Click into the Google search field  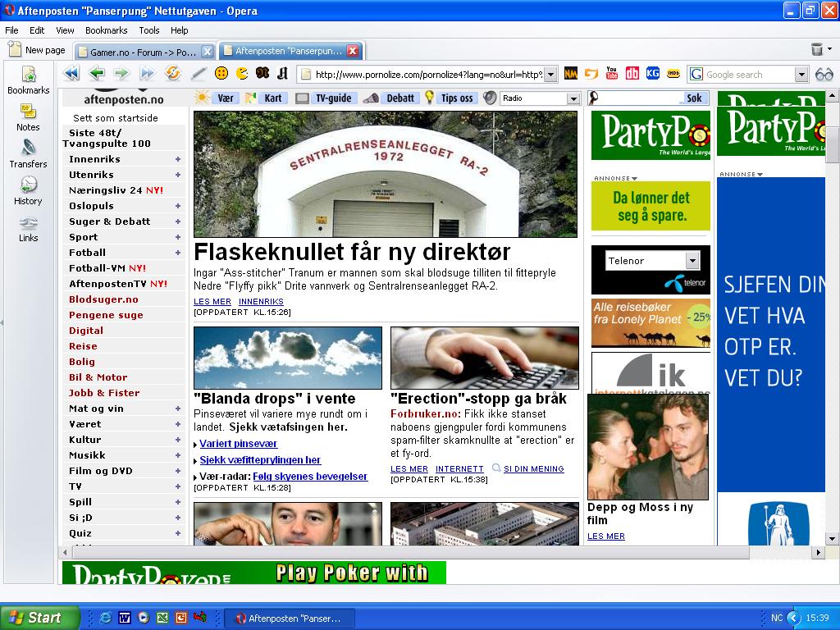(x=749, y=75)
